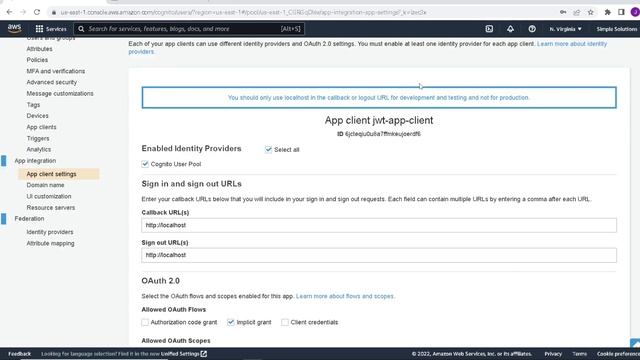Toggle the browser side panel icon
The image size is (640, 360).
(x=621, y=12)
